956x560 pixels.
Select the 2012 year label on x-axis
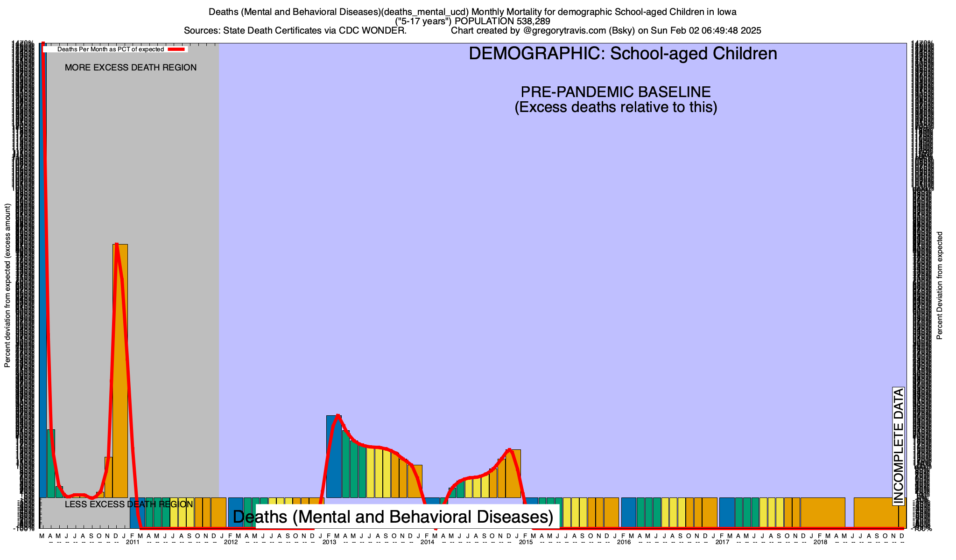coord(231,542)
